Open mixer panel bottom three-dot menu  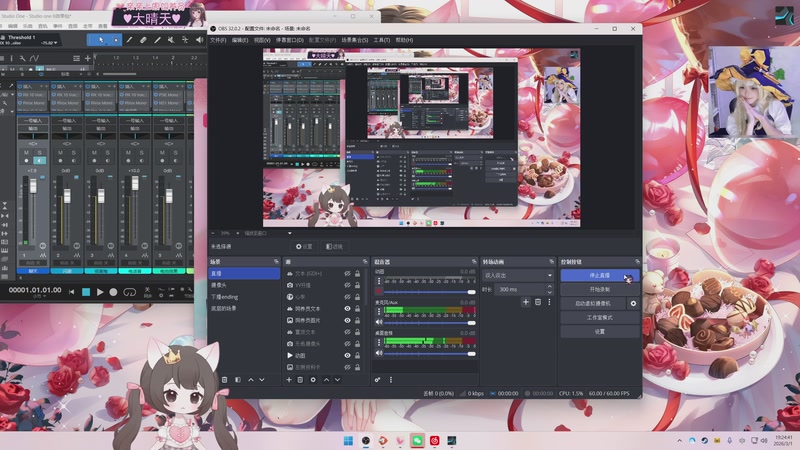(391, 380)
